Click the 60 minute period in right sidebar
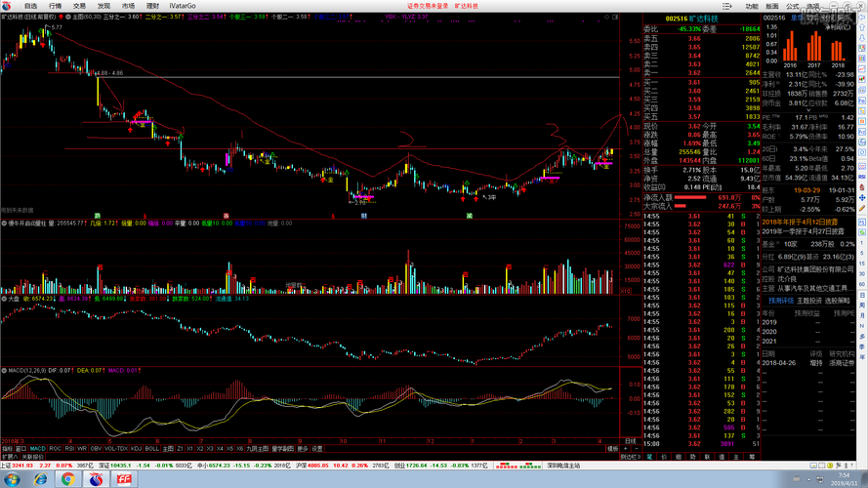Viewport: 868px width, 488px height. (862, 285)
